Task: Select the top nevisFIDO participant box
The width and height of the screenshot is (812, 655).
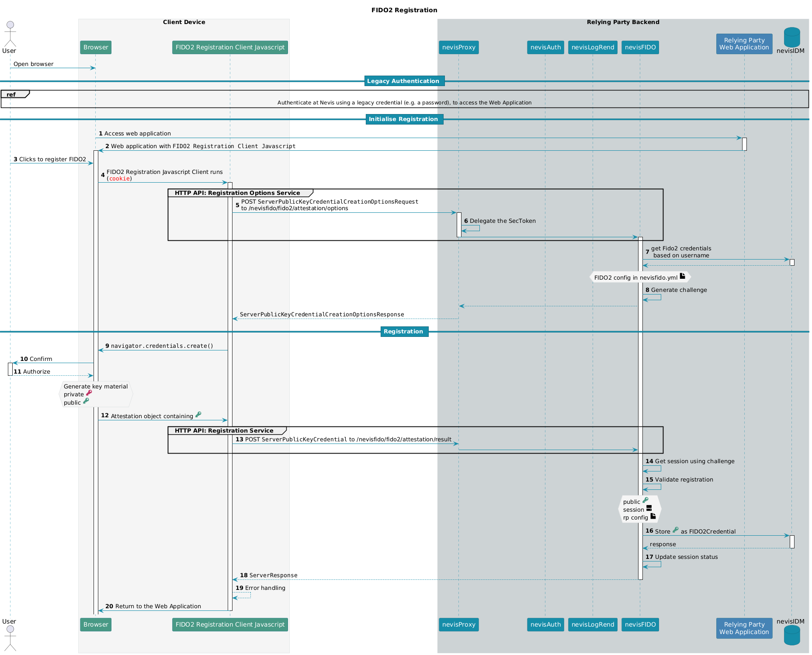Action: pos(640,47)
